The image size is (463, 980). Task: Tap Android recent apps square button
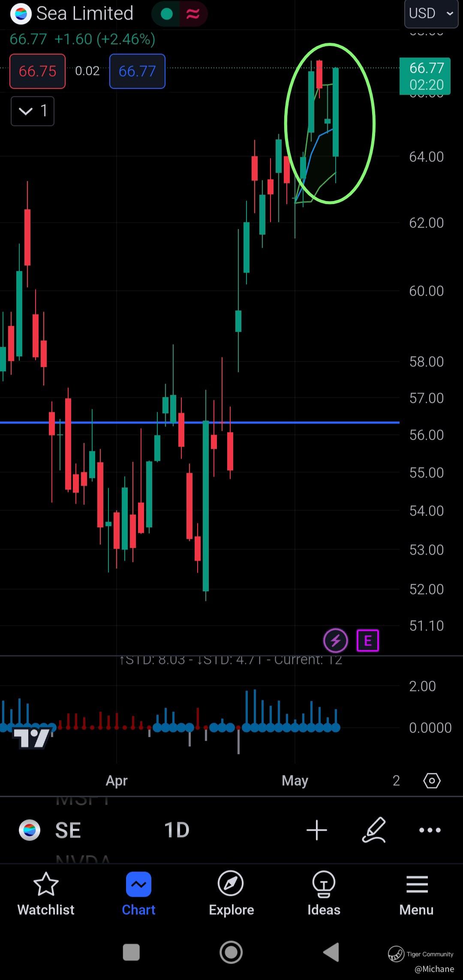tap(131, 953)
